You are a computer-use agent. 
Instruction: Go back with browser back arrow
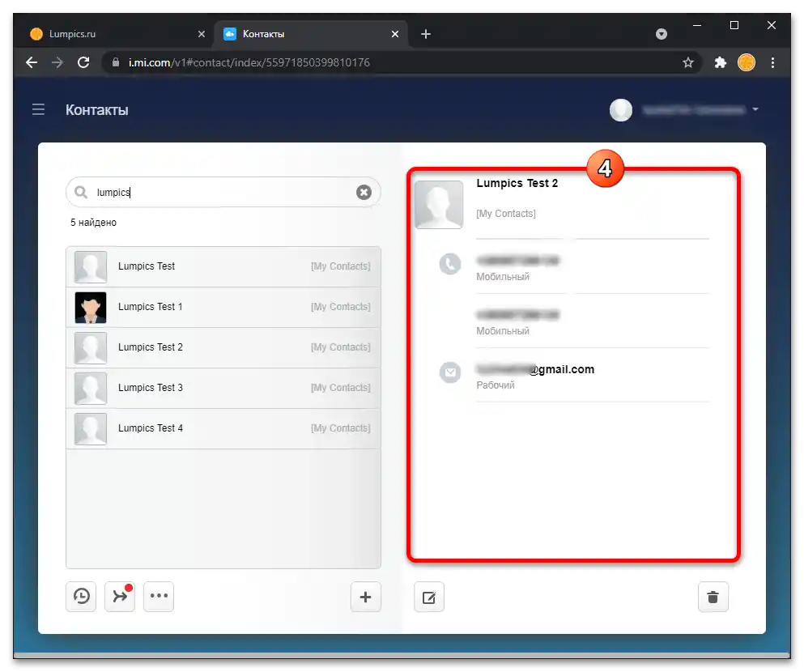[x=32, y=62]
